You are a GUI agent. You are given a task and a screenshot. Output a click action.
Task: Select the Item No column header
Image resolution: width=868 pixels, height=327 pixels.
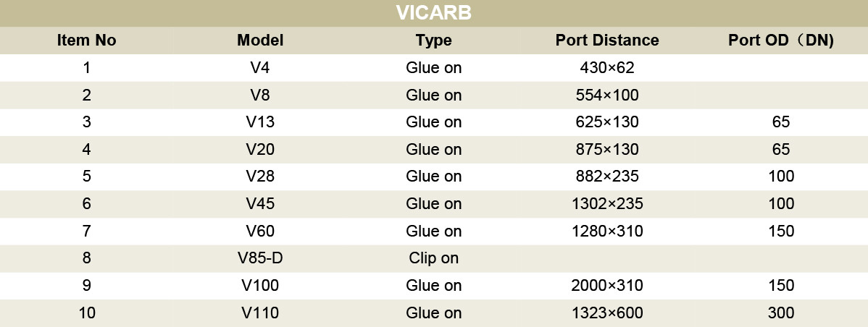coord(86,41)
